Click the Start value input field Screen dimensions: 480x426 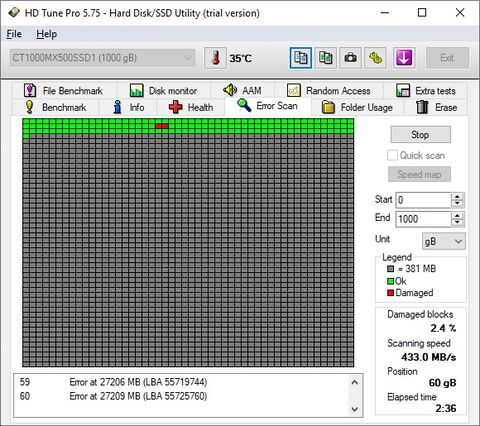pos(423,200)
